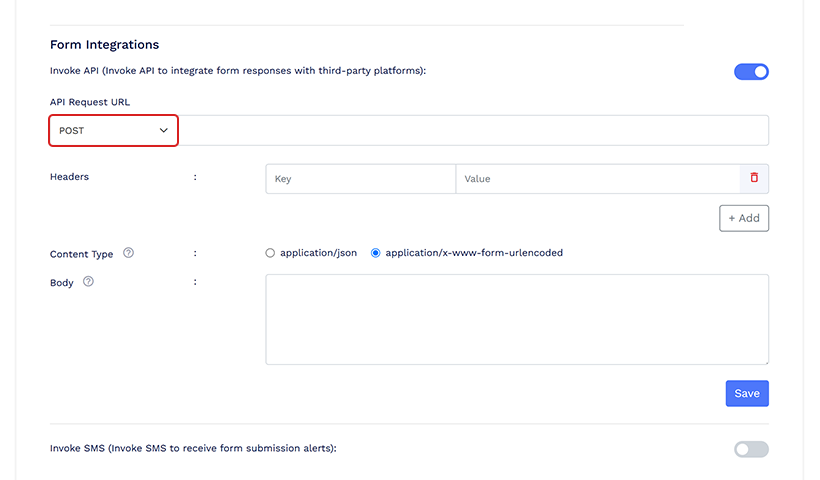
Task: Open the POST request method dropdown
Action: [x=113, y=130]
